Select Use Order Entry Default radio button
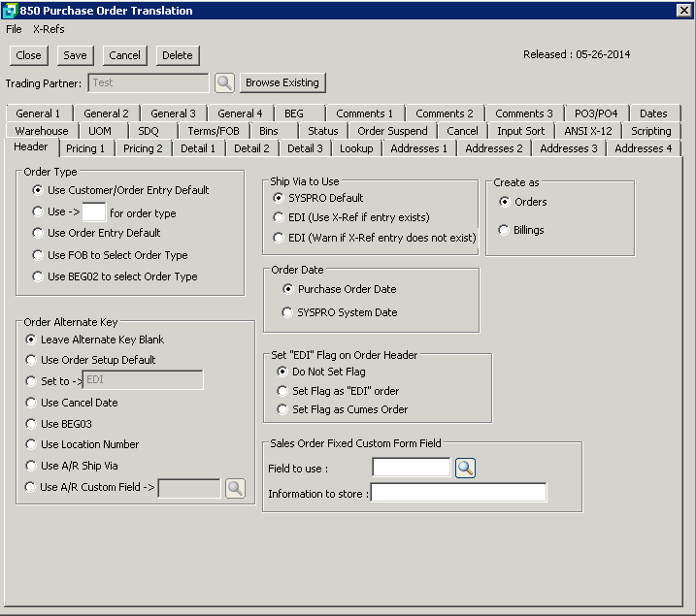 (38, 233)
